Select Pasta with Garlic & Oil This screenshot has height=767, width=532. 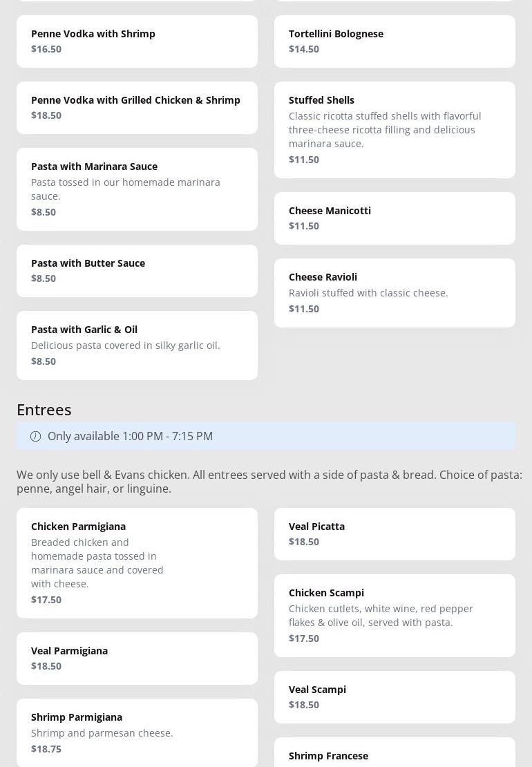(x=137, y=345)
